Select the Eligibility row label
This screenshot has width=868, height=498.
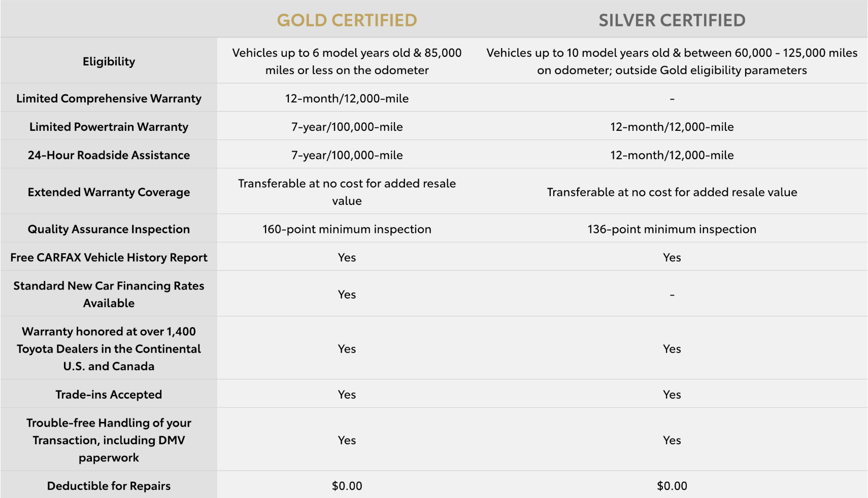click(x=109, y=61)
